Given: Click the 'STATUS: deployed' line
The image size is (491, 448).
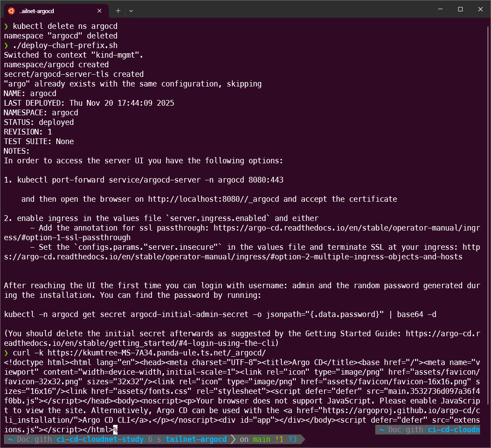Looking at the screenshot, I should point(39,122).
